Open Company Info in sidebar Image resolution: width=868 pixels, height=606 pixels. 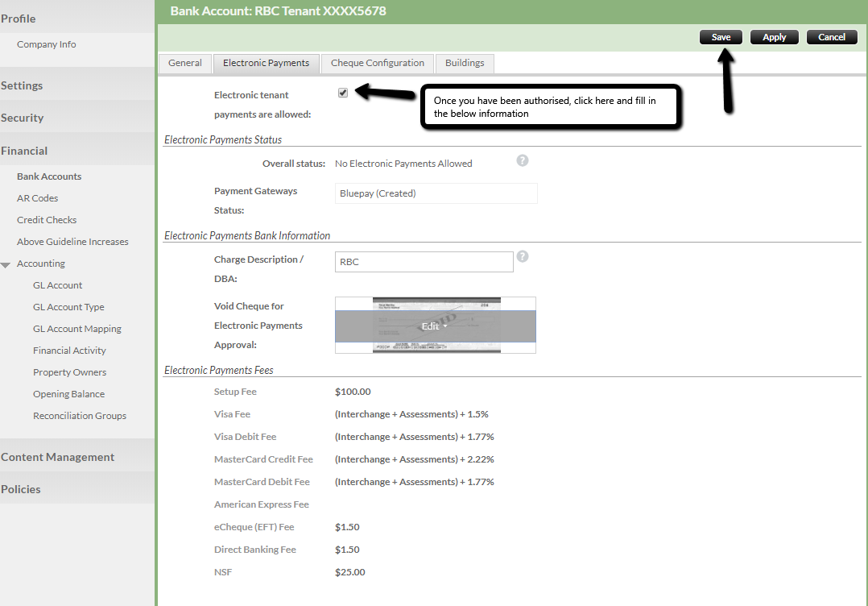coord(47,44)
